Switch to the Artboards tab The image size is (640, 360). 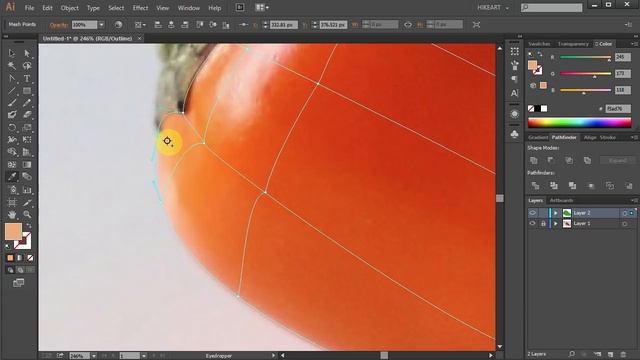(x=561, y=200)
